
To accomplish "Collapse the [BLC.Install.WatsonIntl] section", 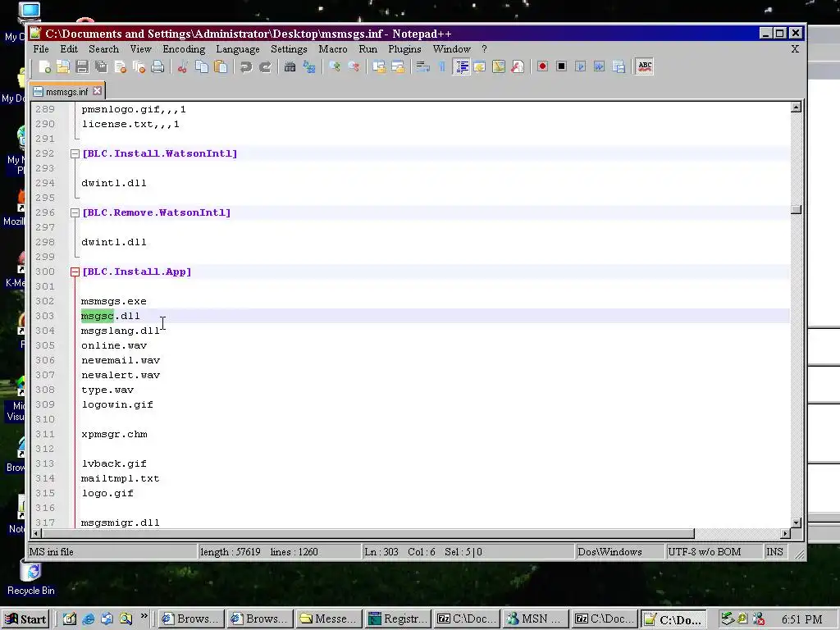I will point(75,153).
